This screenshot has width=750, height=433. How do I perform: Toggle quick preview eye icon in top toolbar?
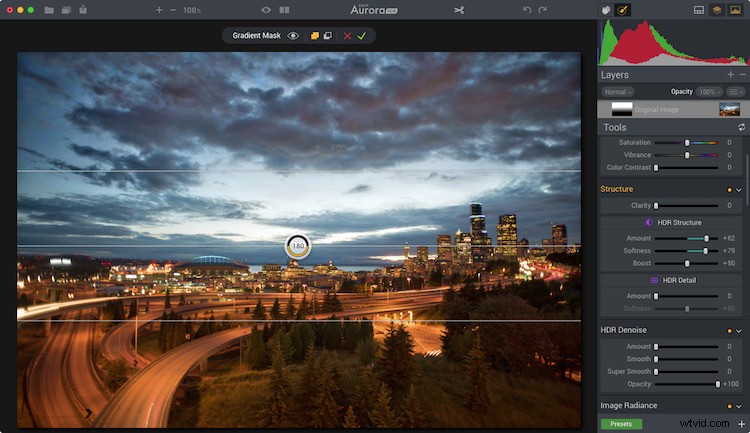click(x=266, y=10)
